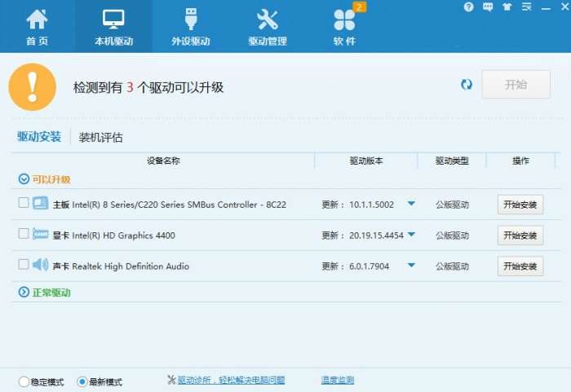Switch to 装机评估 sub-tab
This screenshot has width=571, height=392.
[101, 138]
